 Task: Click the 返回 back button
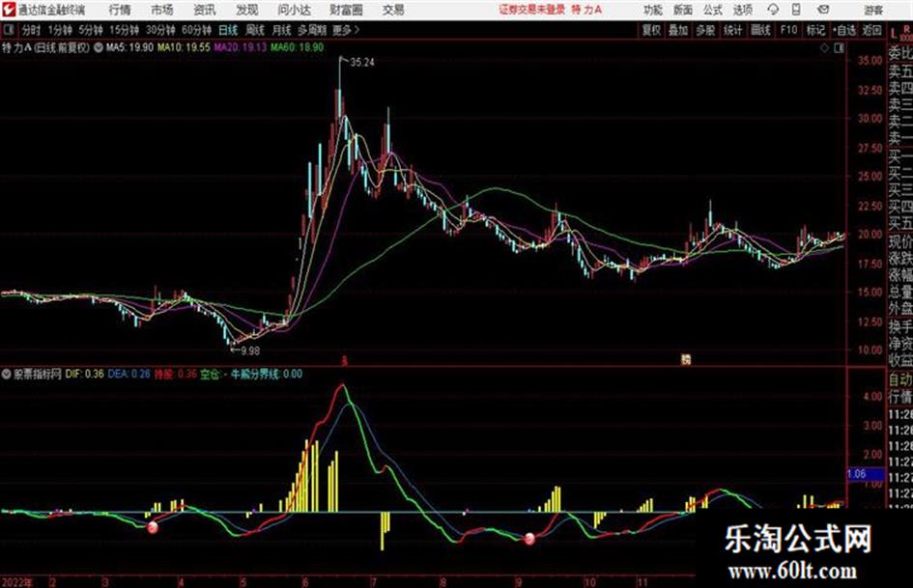click(871, 30)
